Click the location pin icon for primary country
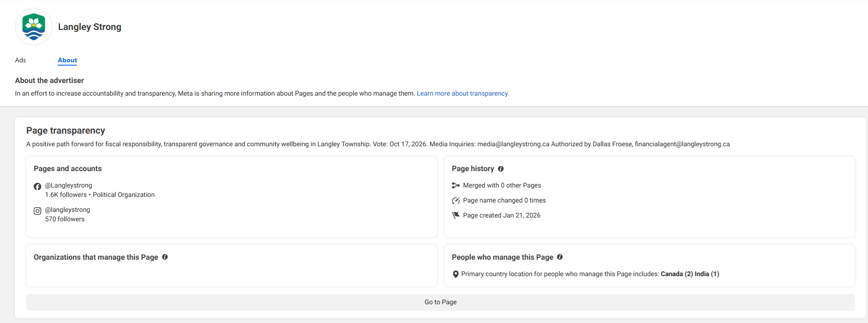This screenshot has height=323, width=868. tap(456, 274)
